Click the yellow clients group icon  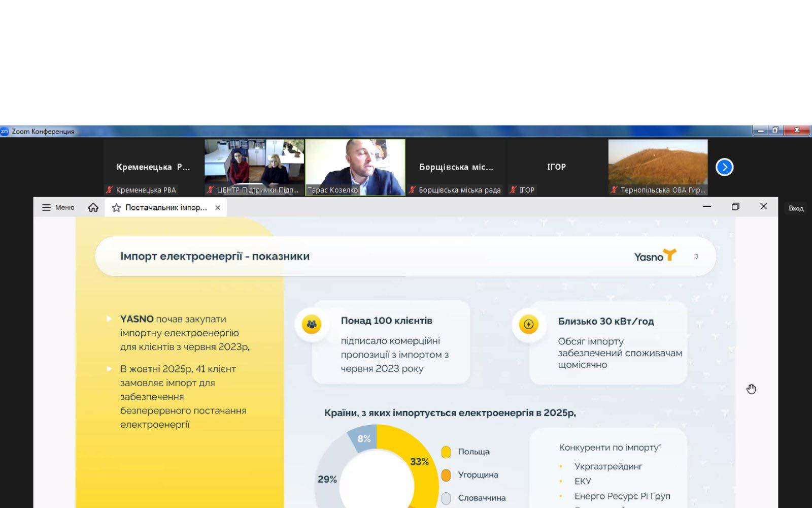tap(312, 324)
